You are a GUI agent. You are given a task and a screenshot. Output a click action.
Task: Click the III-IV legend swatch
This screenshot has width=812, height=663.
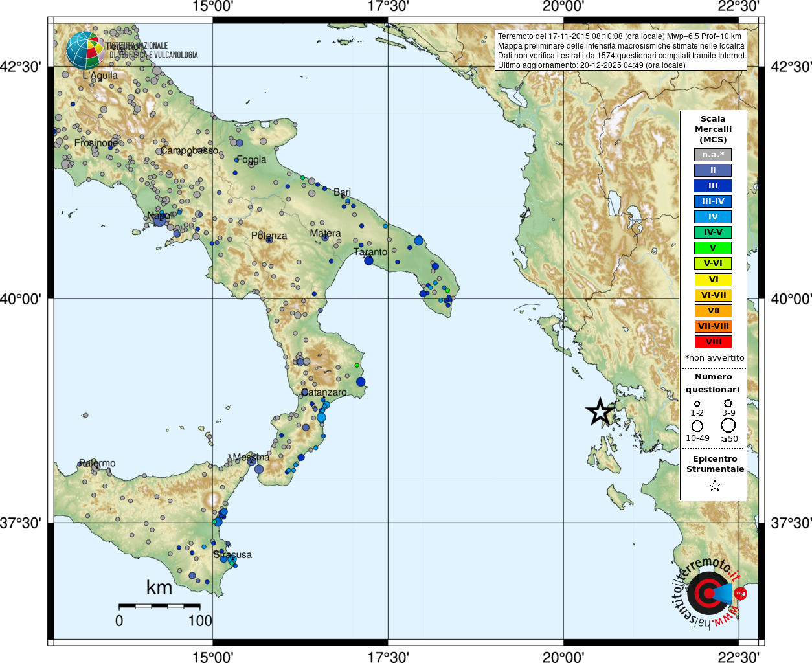point(713,201)
